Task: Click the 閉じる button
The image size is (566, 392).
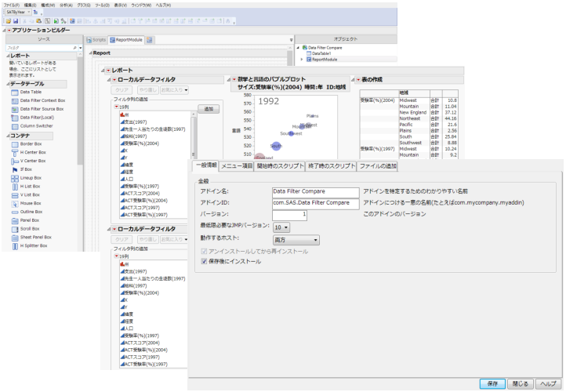Action: 521,383
